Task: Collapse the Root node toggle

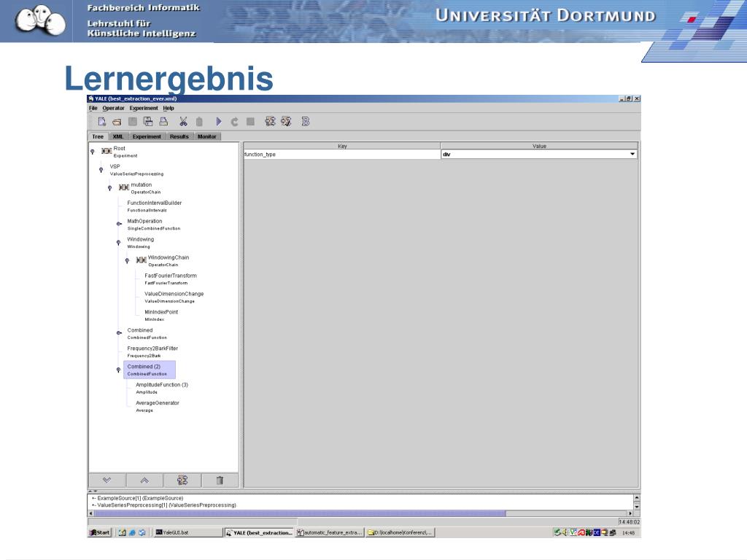Action: (x=93, y=152)
